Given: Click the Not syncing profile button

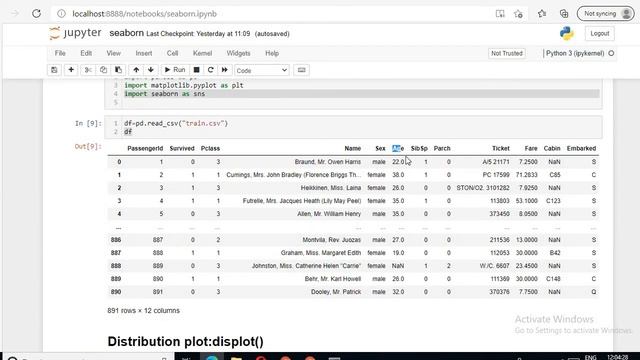Looking at the screenshot, I should click(606, 13).
